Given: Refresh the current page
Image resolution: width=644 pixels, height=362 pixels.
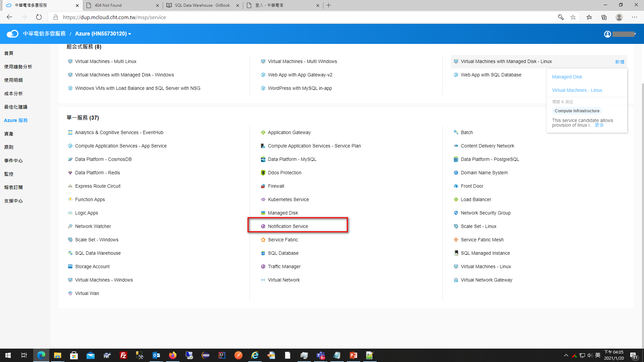Looking at the screenshot, I should click(x=39, y=17).
